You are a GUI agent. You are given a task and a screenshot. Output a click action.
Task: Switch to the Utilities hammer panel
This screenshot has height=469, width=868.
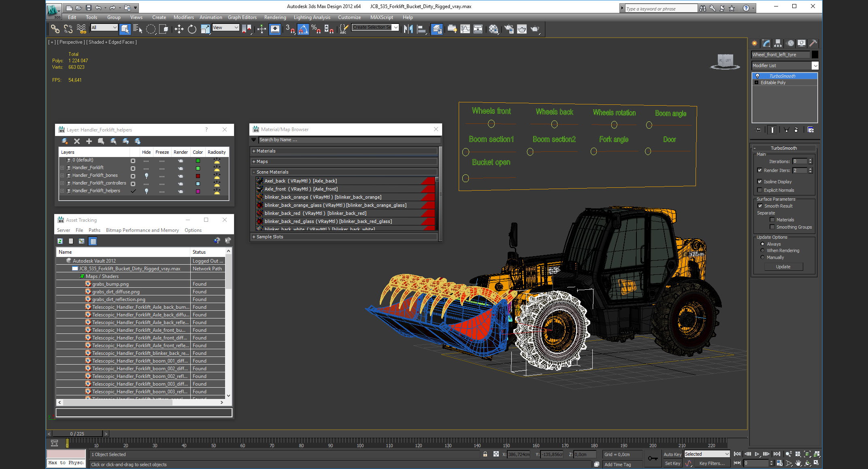[x=813, y=43]
